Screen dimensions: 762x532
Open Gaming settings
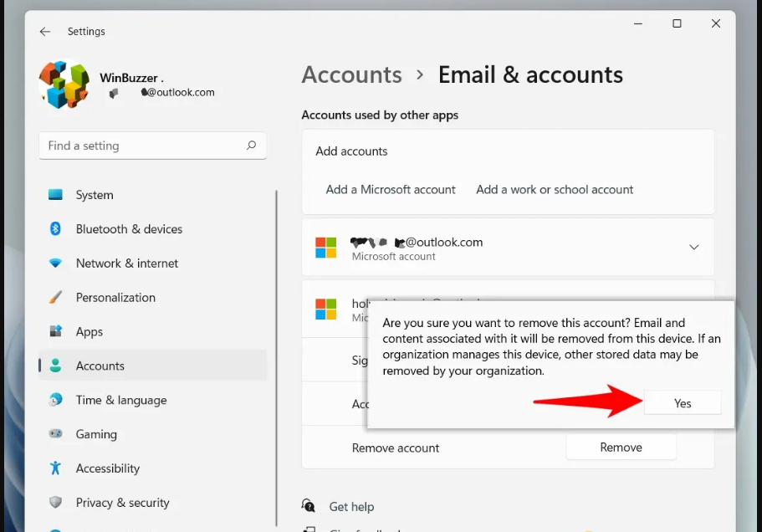pos(152,434)
